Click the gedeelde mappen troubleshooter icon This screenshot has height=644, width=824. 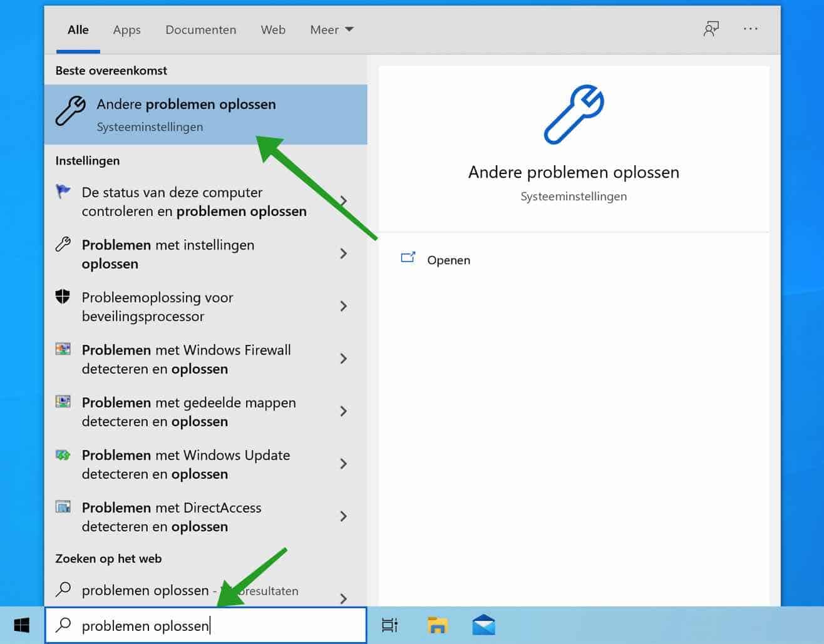click(x=63, y=401)
